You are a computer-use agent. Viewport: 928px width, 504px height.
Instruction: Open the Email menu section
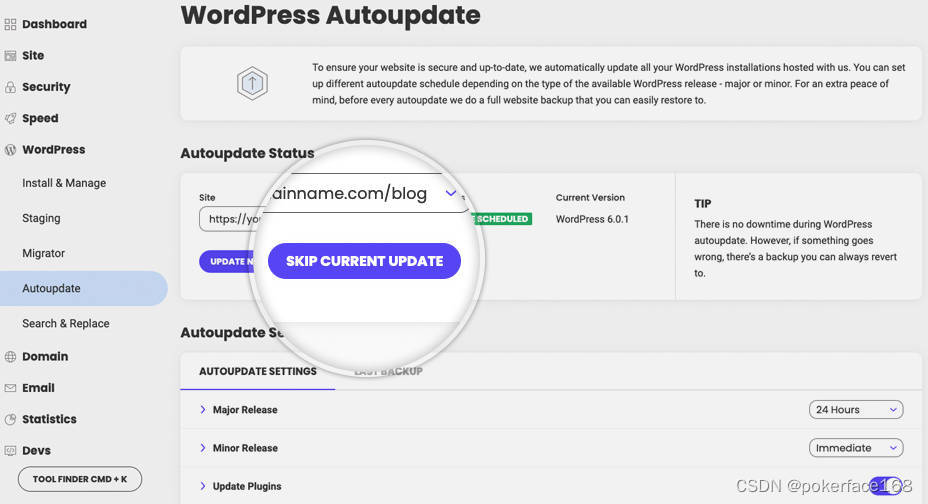(38, 388)
